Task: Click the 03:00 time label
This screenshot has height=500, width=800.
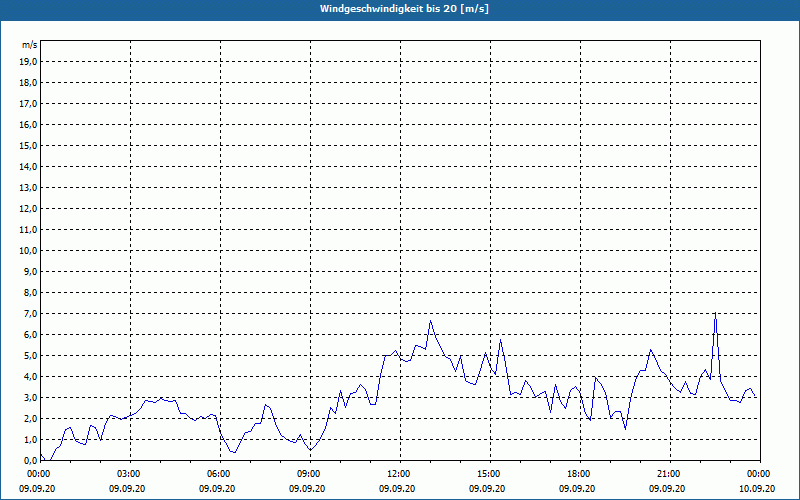Action: click(131, 474)
